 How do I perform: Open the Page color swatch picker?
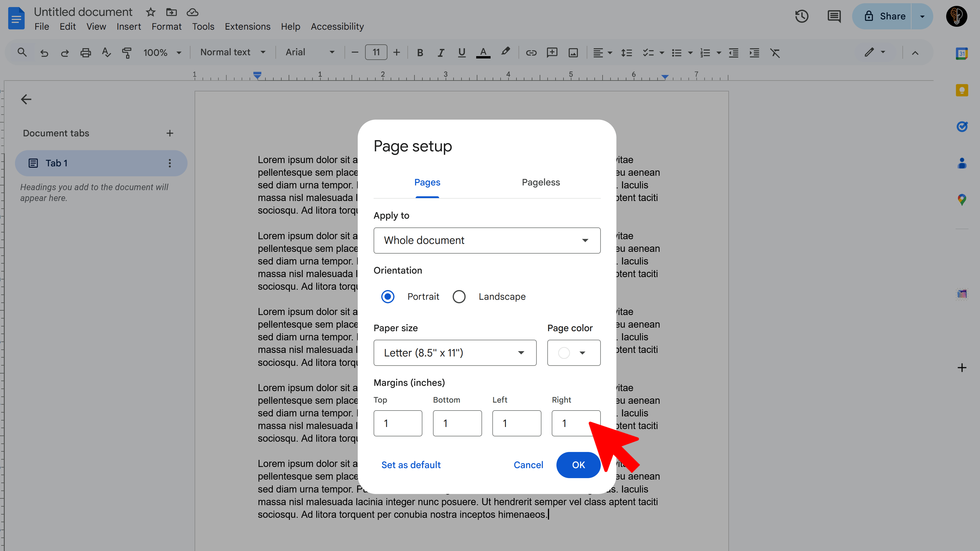pos(574,353)
